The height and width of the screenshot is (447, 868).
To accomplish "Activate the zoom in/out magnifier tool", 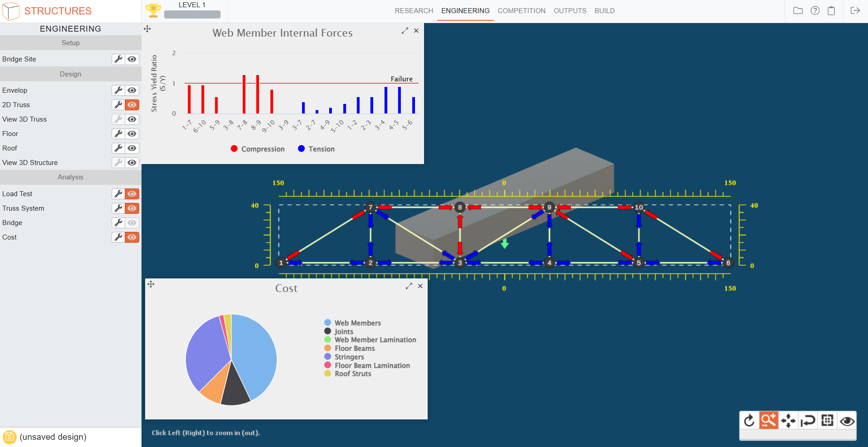I will (769, 421).
